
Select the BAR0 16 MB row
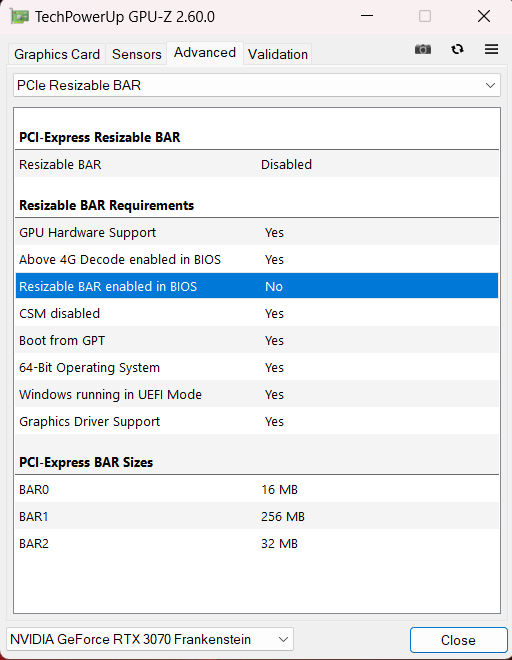tap(257, 490)
